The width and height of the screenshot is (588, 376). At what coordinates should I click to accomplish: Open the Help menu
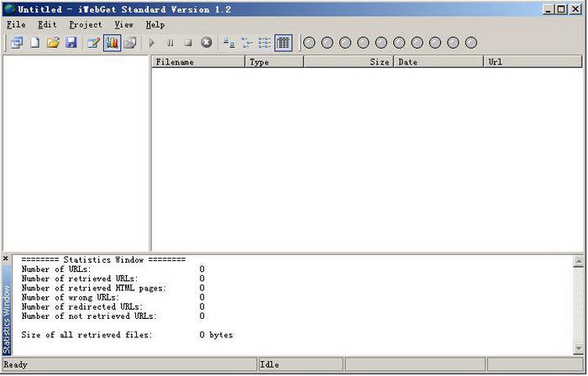click(x=155, y=24)
